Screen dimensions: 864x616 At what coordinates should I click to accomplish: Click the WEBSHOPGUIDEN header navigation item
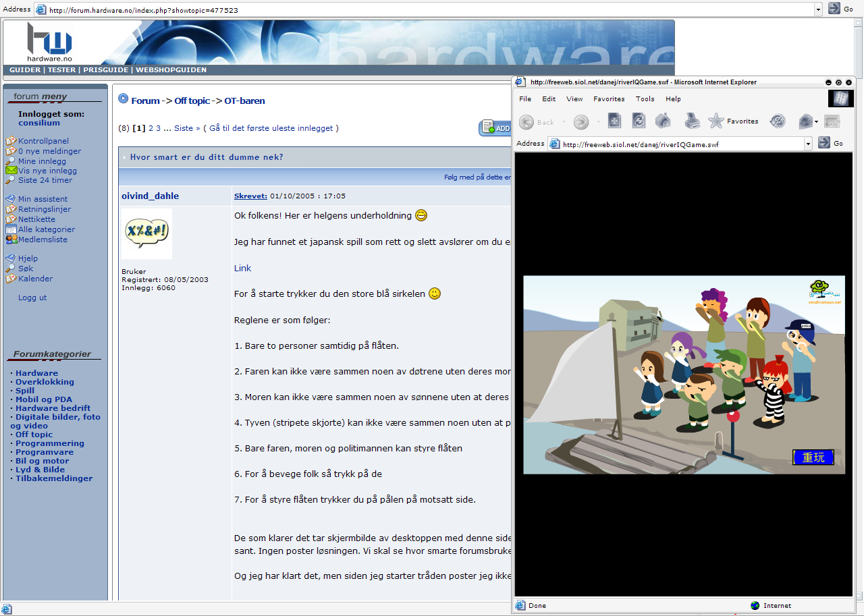tap(171, 70)
